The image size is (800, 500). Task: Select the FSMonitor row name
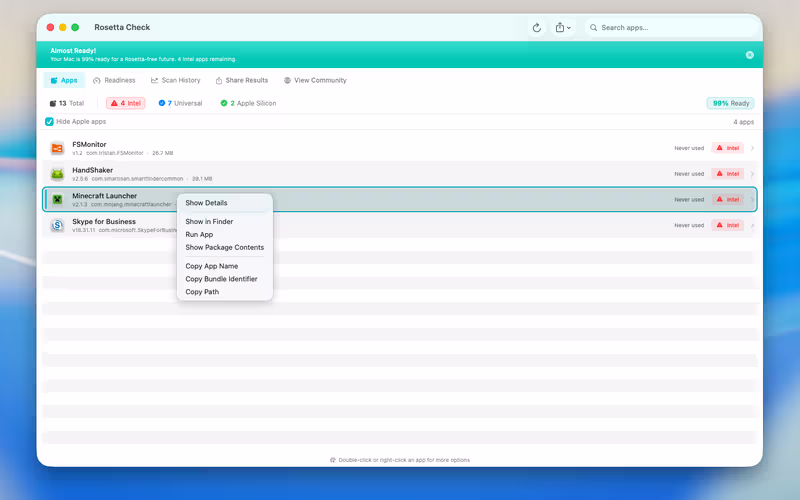click(89, 144)
